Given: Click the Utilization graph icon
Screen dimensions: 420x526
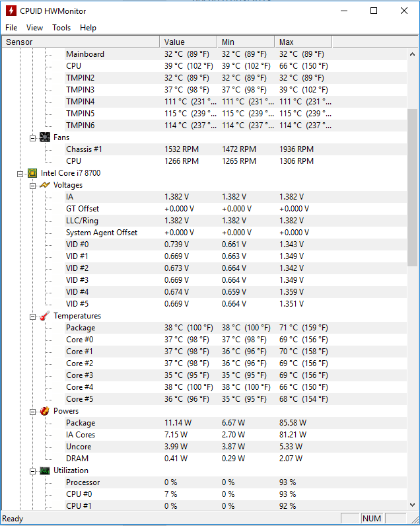Looking at the screenshot, I should click(x=45, y=470).
